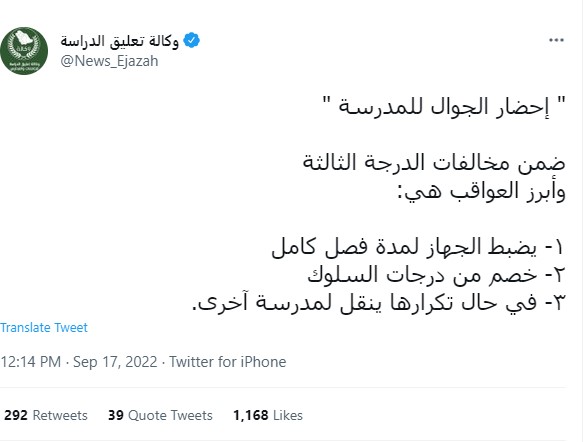Image resolution: width=588 pixels, height=442 pixels.
Task: Select the ١ list number marker
Action: [559, 248]
